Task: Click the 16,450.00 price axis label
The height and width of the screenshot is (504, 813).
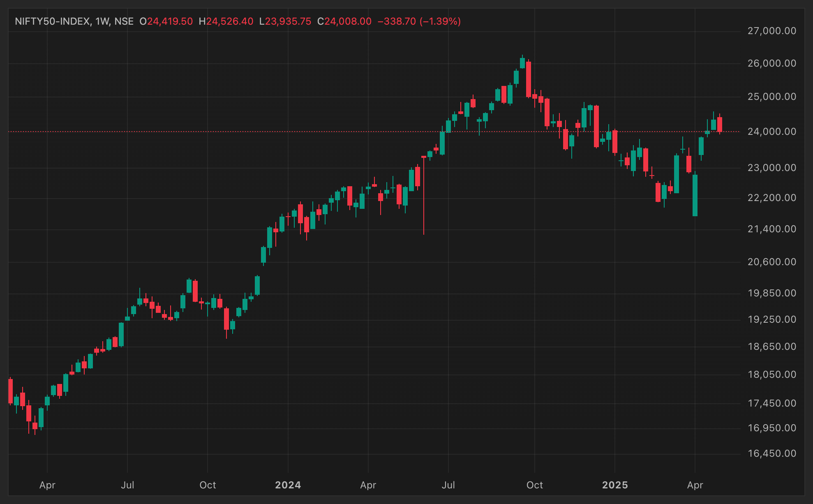Action: tap(772, 453)
